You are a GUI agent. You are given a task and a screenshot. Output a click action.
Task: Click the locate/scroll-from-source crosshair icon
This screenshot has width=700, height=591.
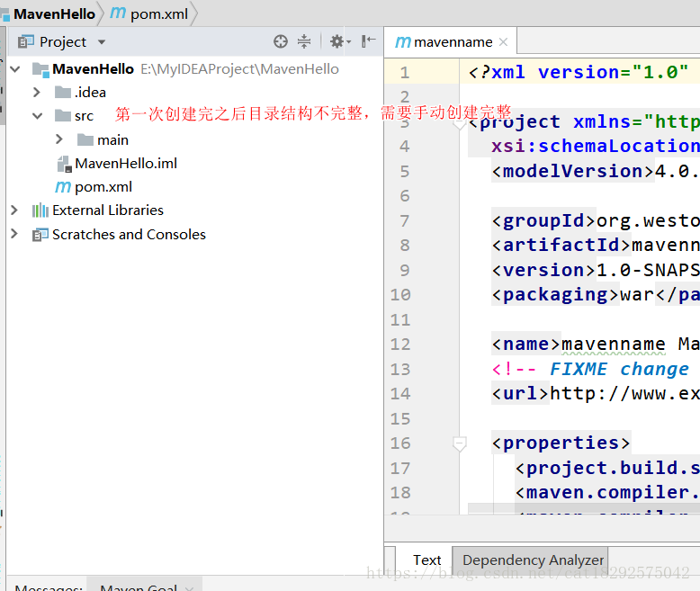click(x=281, y=41)
